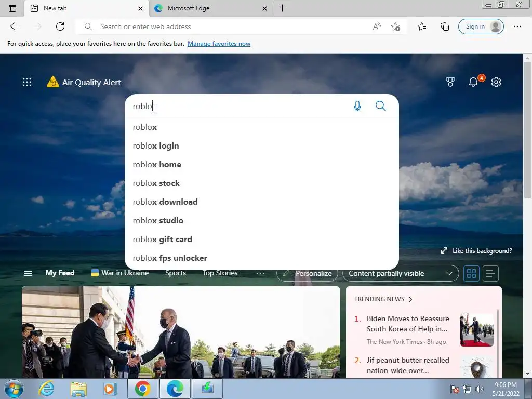The image size is (532, 399).
Task: Open the Sports feed tab
Action: [176, 273]
